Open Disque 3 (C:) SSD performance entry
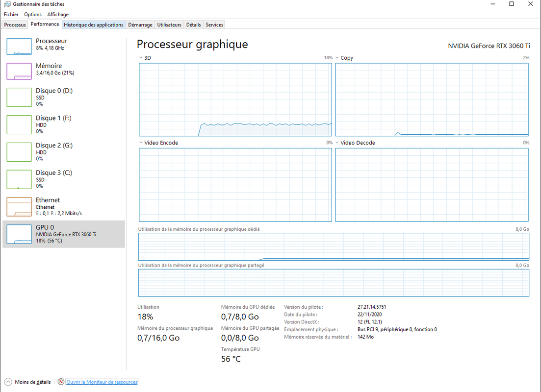This screenshot has width=541, height=392. (x=64, y=179)
